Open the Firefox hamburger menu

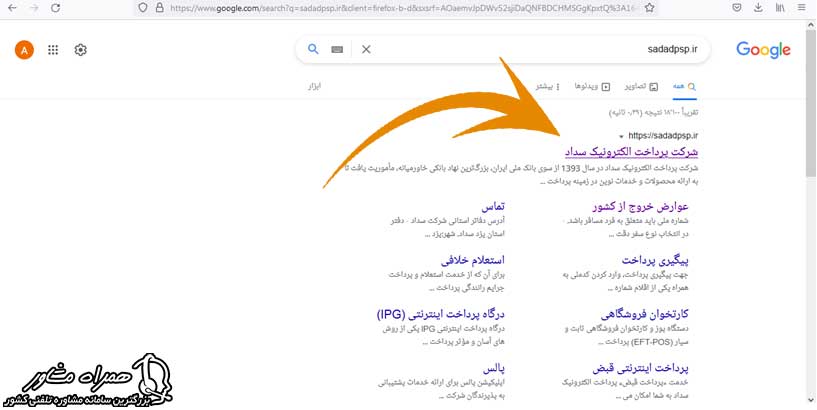tap(802, 8)
